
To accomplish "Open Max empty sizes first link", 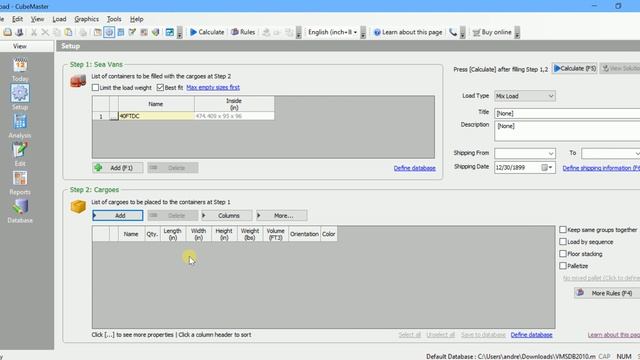I will [x=213, y=87].
